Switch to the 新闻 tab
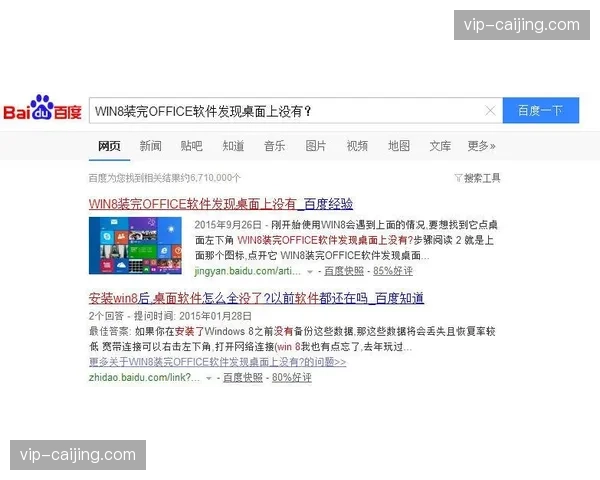Screen dimensions: 600x480 click(x=150, y=146)
